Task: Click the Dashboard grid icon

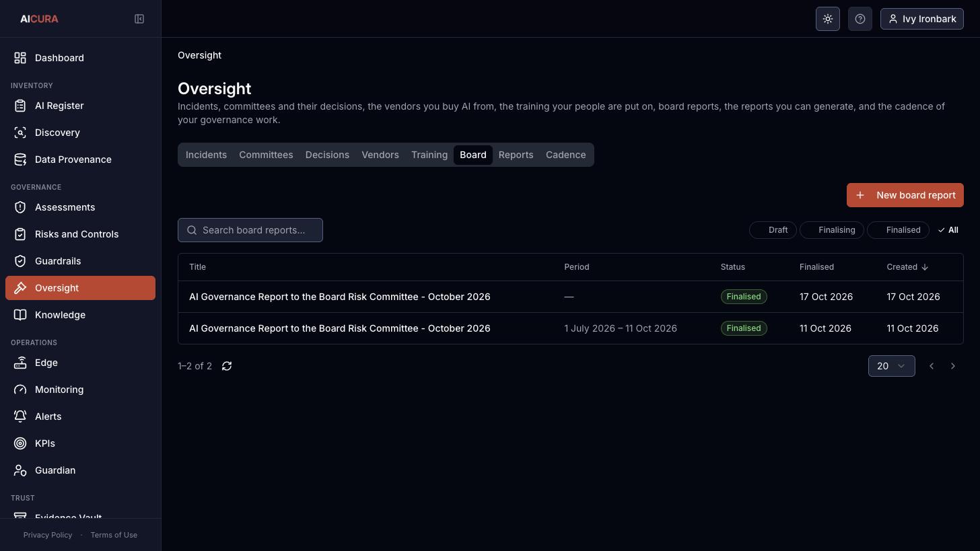Action: coord(20,58)
